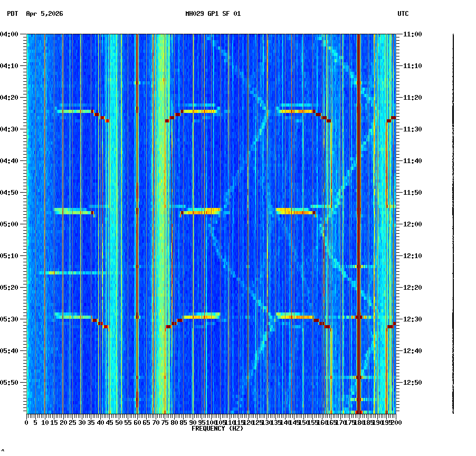
Task: Click the PDT label at top left
Action: (x=9, y=15)
